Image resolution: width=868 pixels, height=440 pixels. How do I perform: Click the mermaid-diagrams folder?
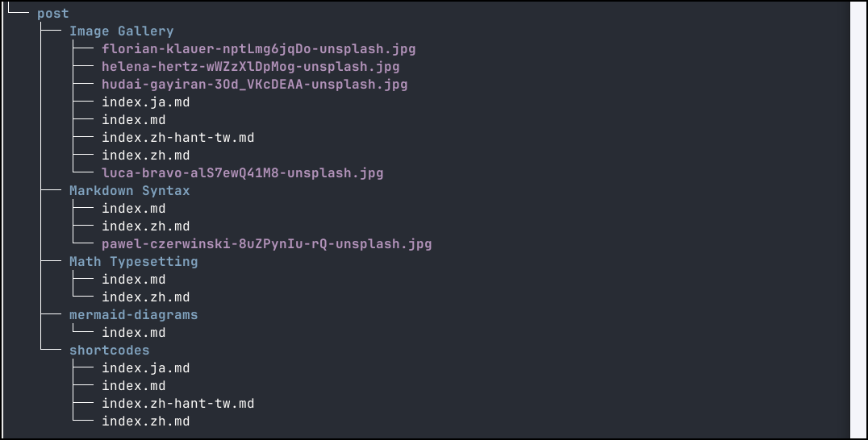pos(133,315)
